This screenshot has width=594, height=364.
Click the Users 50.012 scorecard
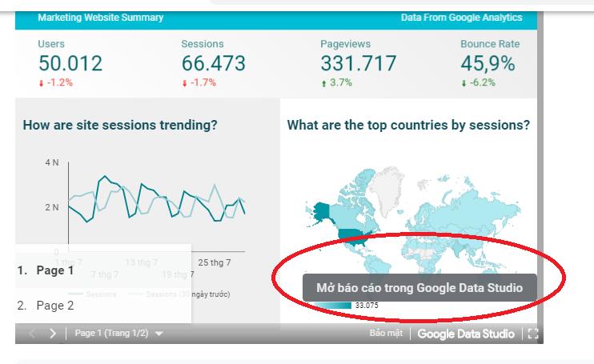click(70, 63)
